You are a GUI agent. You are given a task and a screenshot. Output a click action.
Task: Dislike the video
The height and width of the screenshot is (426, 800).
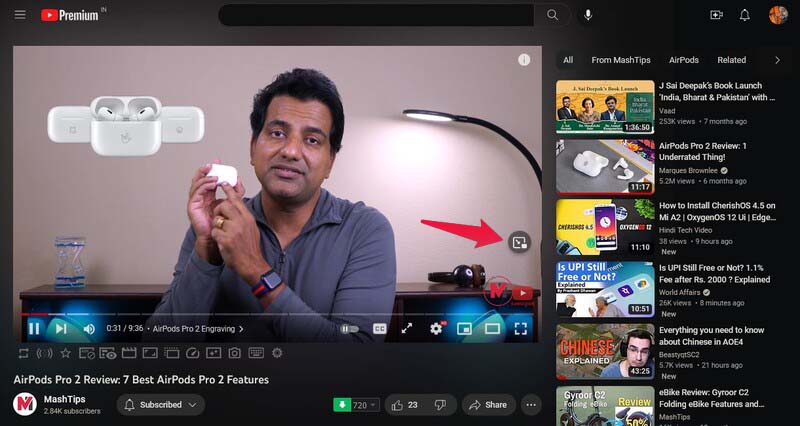click(x=440, y=405)
